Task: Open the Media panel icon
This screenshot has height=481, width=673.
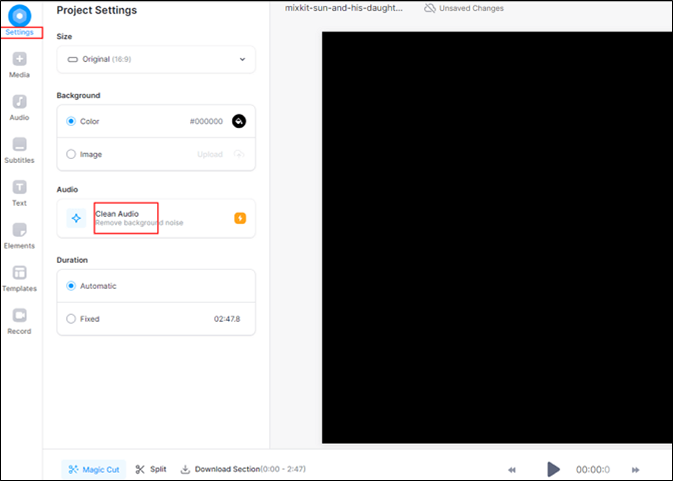Action: click(x=19, y=59)
